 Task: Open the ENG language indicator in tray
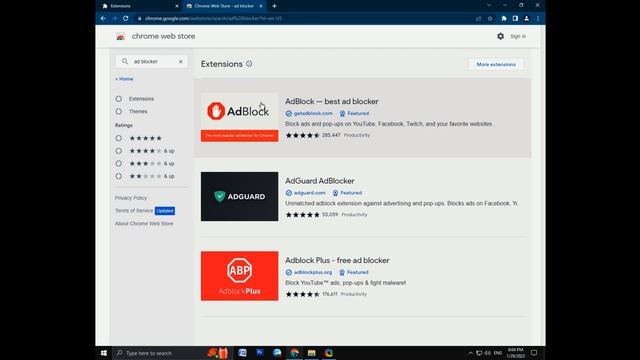(498, 353)
